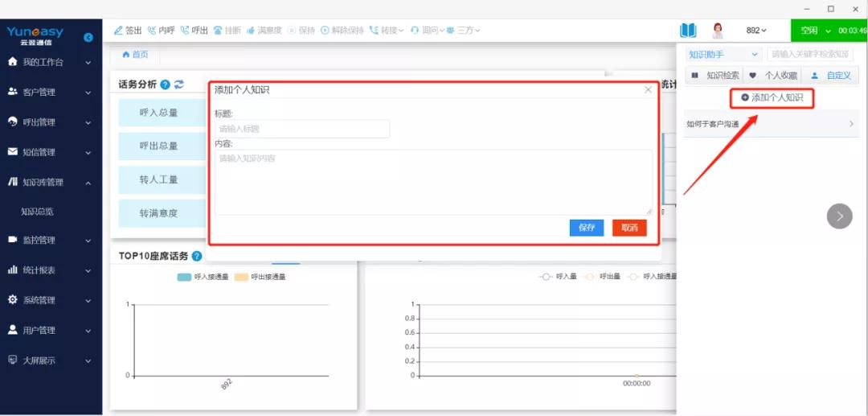Open the 询问 consult dropdown
This screenshot has width=868, height=416.
tap(428, 31)
